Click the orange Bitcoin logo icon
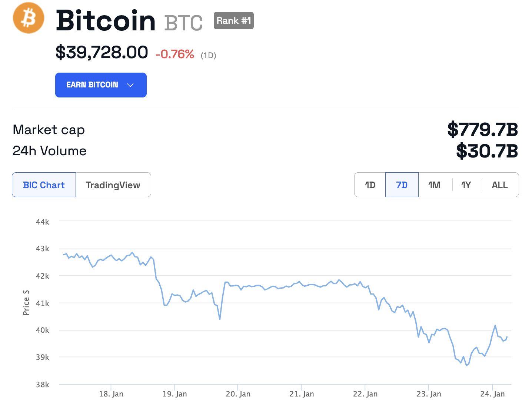 (x=29, y=18)
